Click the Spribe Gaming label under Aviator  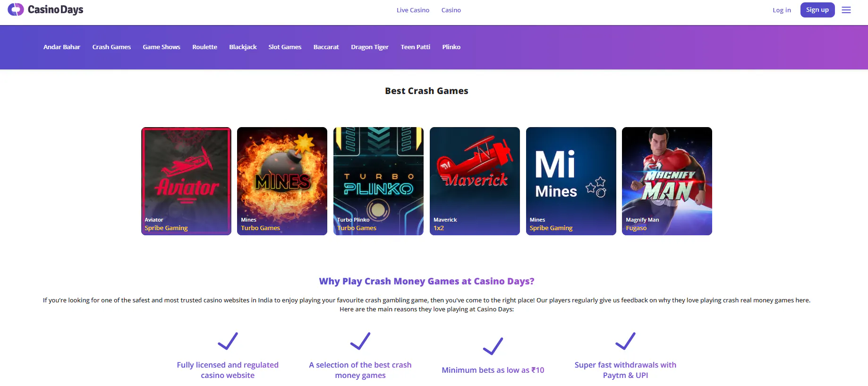(x=166, y=228)
